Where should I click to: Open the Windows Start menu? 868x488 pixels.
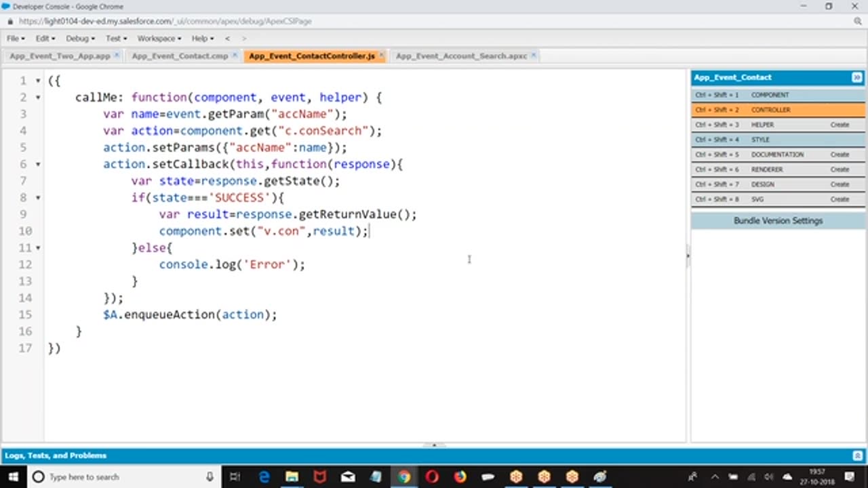pos(13,476)
